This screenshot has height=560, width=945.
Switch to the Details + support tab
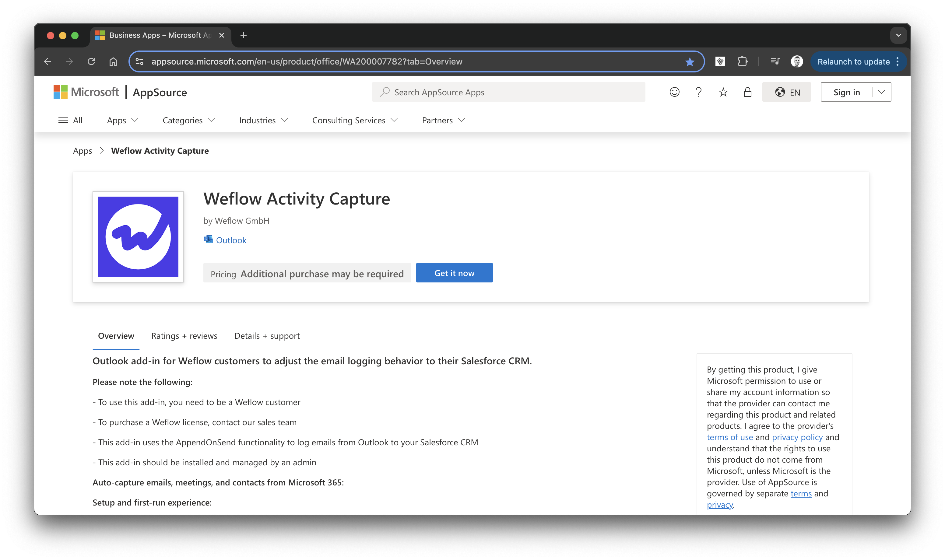pos(267,336)
